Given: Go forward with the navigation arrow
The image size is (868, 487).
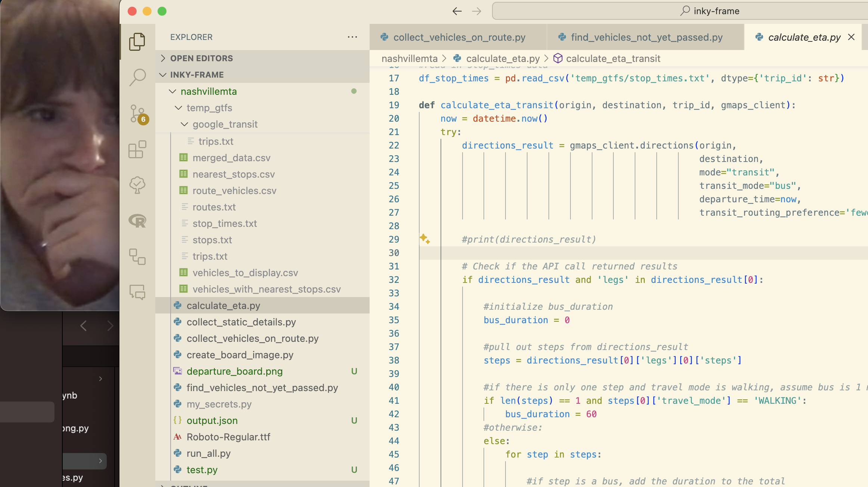Looking at the screenshot, I should pos(476,11).
